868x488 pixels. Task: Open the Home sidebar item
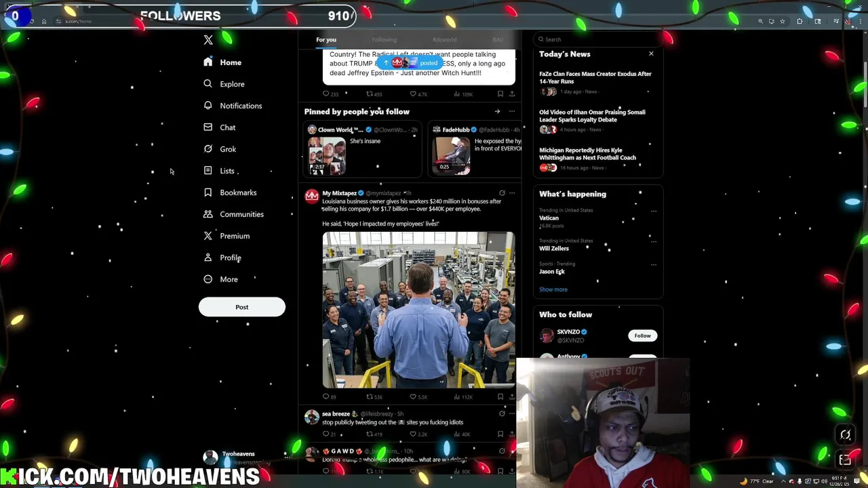point(222,62)
